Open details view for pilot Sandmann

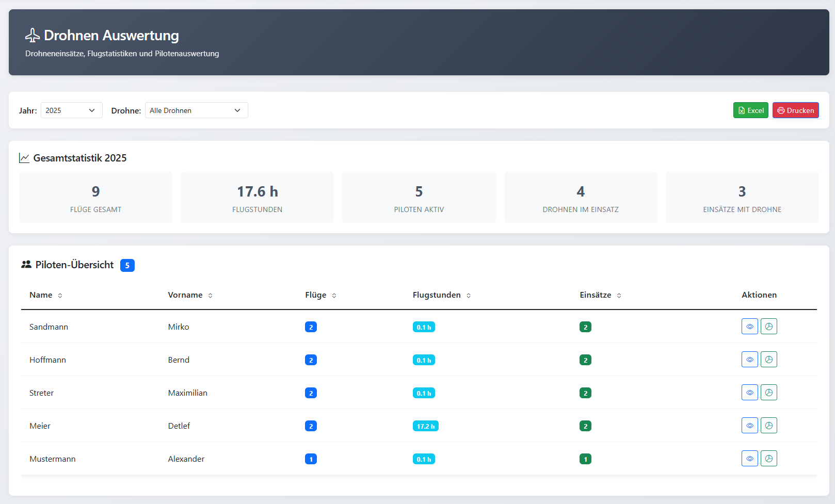[749, 326]
